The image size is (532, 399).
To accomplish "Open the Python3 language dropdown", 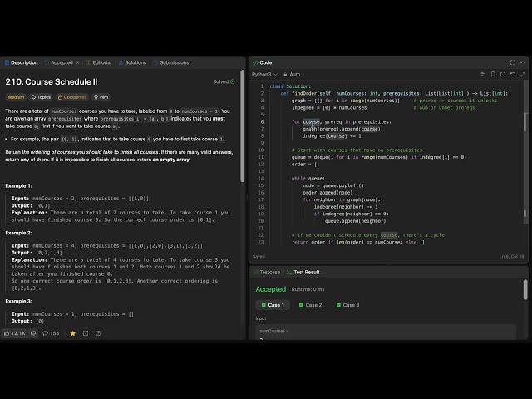I will point(264,74).
